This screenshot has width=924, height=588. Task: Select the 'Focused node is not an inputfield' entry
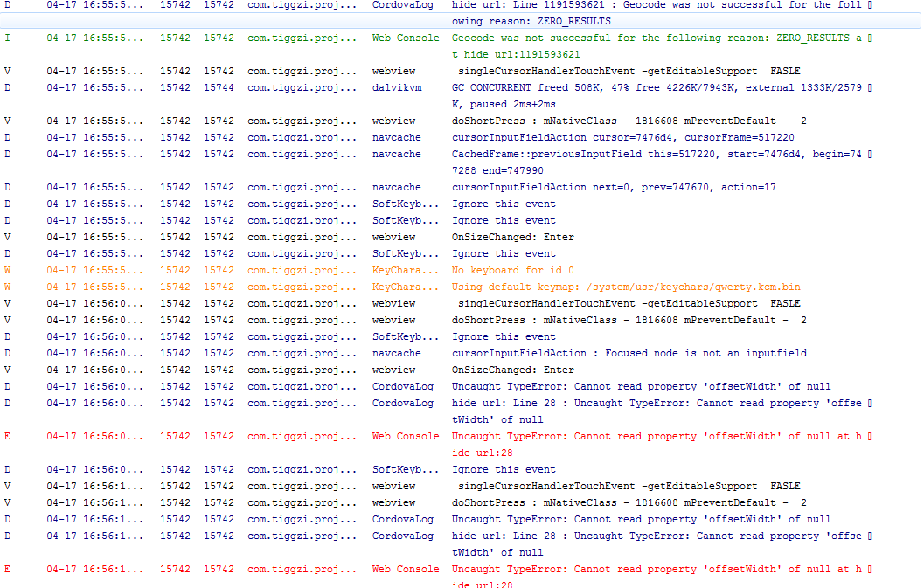point(629,353)
